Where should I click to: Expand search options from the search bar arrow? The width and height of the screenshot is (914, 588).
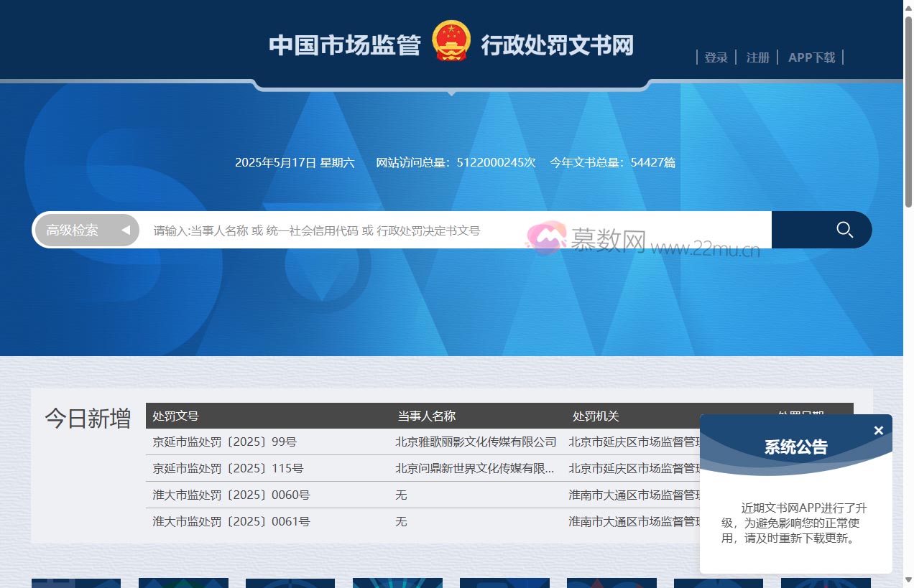(126, 230)
